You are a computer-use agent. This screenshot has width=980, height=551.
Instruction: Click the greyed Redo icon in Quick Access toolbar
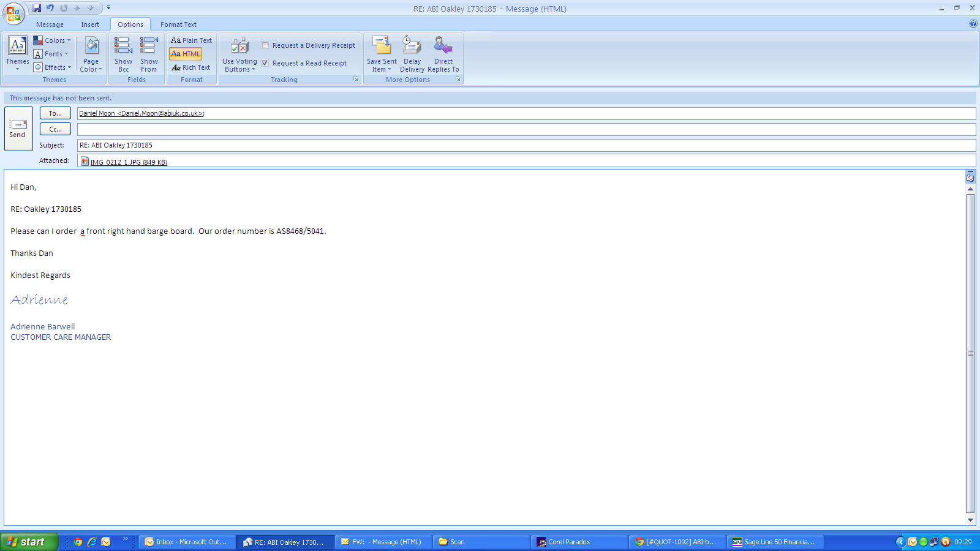[64, 8]
